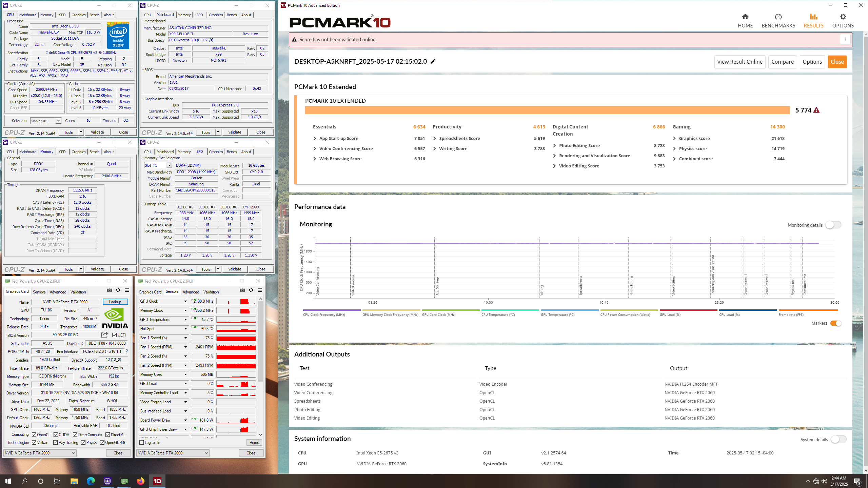Open the CPU-Z taskbar icon
Viewport: 868px width, 488px height.
pos(107,481)
